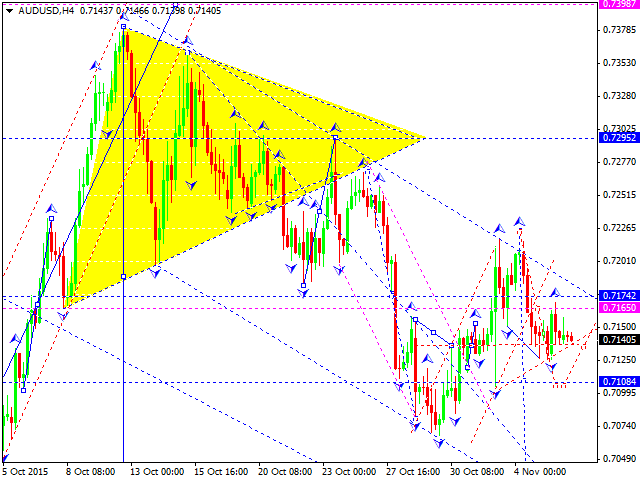
Task: Select the 0.71650 magenta price level label
Action: point(619,307)
